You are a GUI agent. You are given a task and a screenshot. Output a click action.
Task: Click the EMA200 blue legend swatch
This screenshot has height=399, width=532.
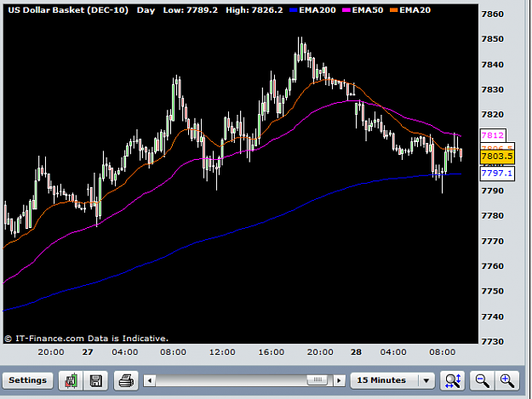293,10
